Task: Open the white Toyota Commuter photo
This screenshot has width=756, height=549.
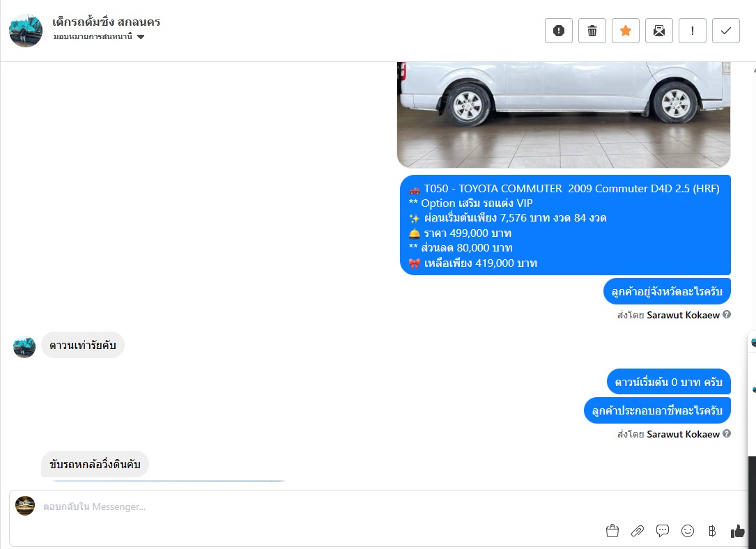Action: 564,115
